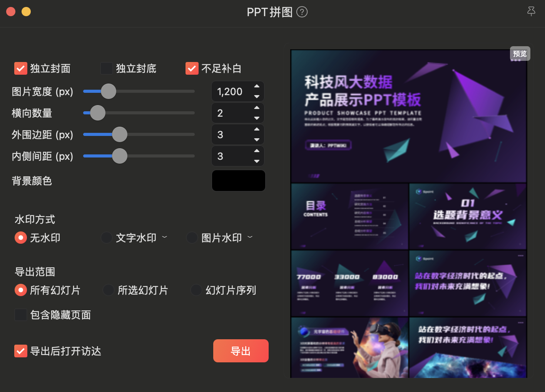
Task: Expand the 图片水印 dropdown chevron
Action: pos(250,237)
